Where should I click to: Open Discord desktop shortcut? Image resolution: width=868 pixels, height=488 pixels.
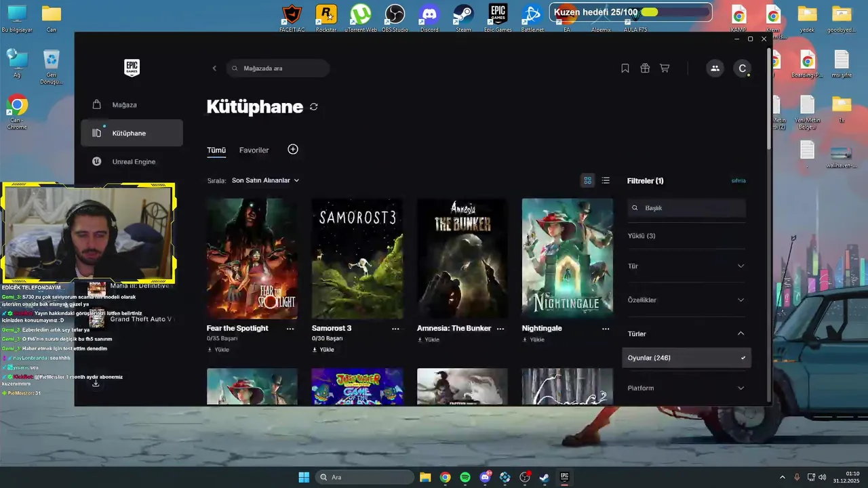click(x=429, y=18)
